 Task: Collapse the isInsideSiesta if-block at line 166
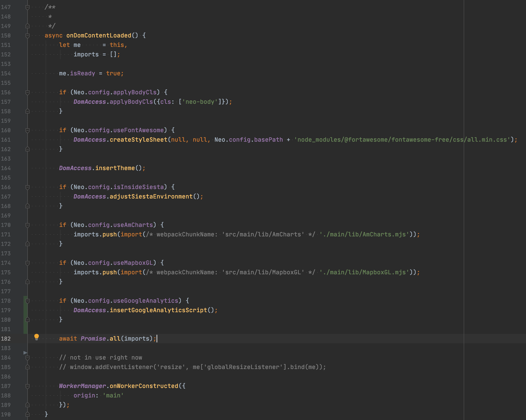tap(28, 187)
